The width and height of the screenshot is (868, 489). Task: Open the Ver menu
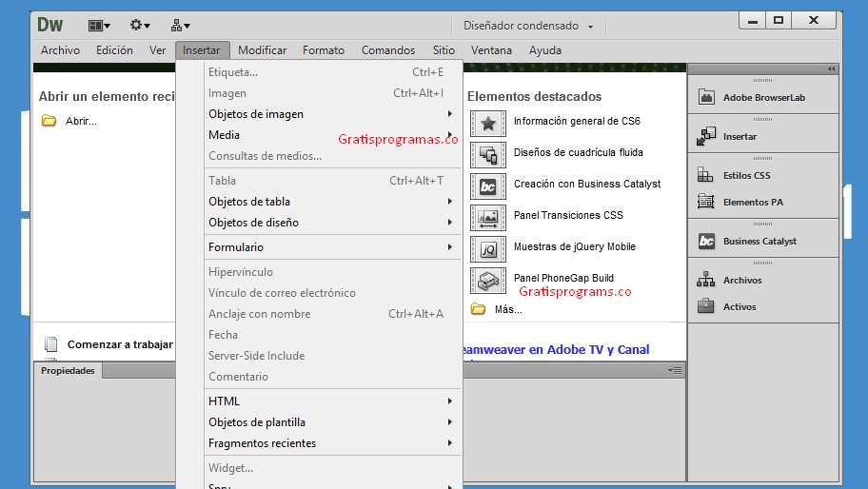click(x=157, y=50)
